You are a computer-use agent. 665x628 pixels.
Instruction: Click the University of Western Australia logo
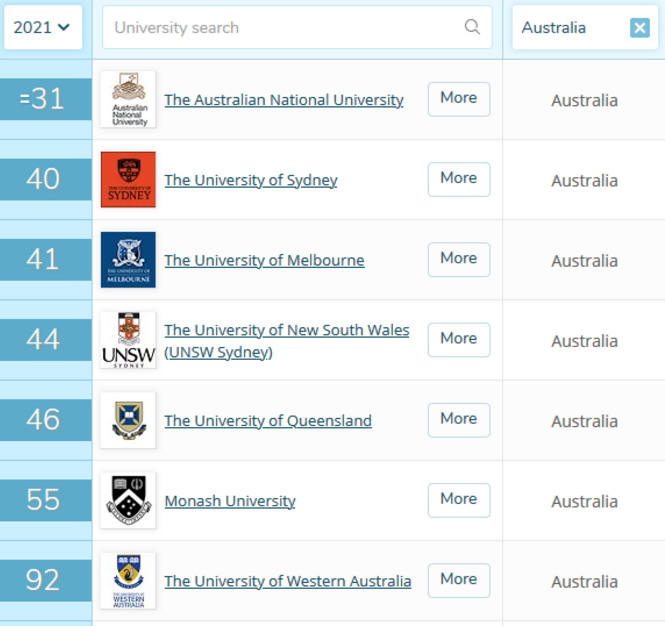click(128, 580)
